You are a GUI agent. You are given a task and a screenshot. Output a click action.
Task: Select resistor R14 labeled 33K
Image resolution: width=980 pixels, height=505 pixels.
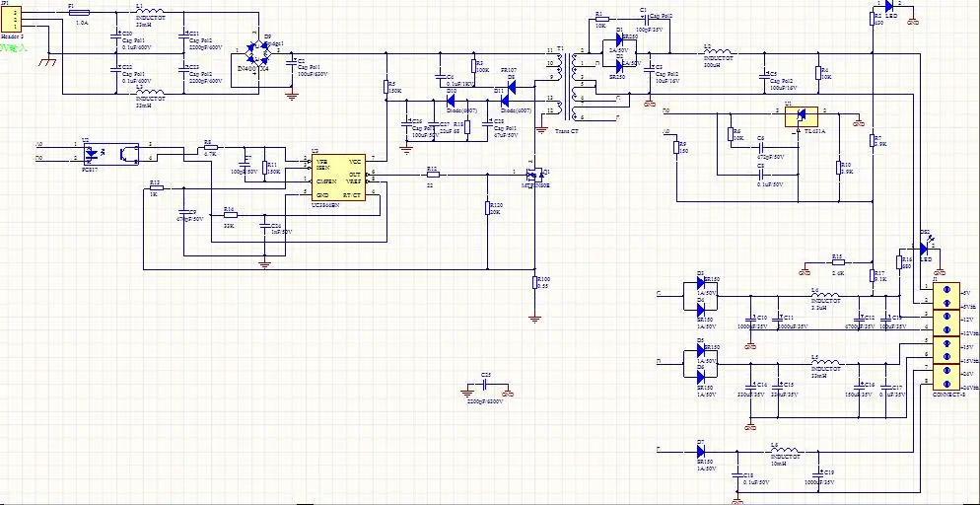click(230, 215)
